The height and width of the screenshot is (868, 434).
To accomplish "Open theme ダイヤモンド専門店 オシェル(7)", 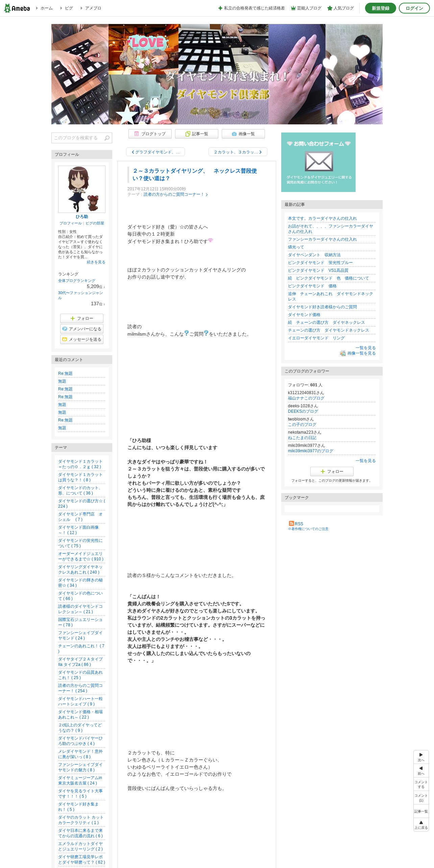I will (x=80, y=517).
